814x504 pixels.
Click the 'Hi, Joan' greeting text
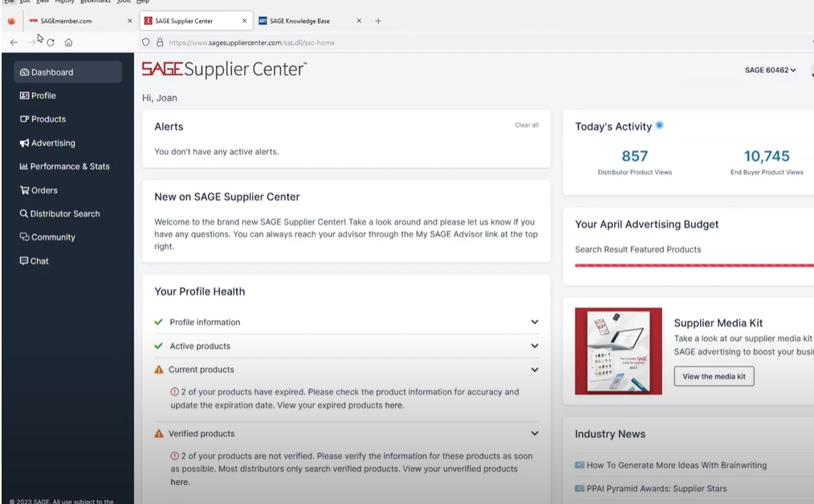[160, 98]
